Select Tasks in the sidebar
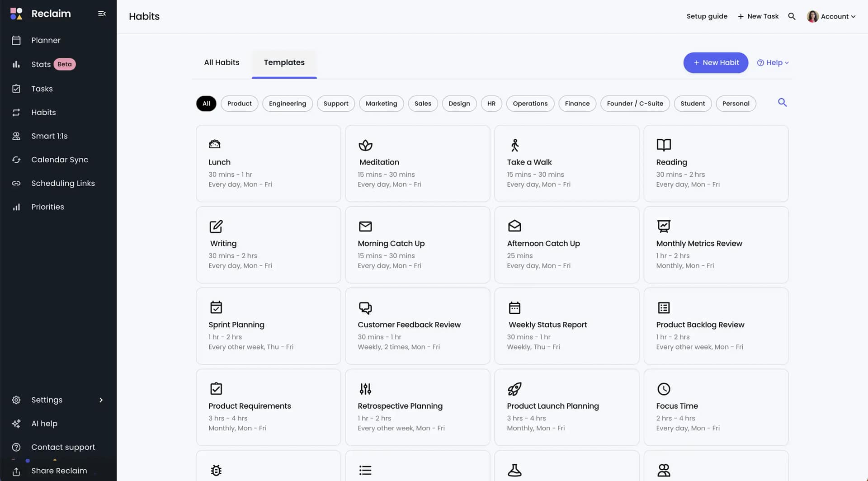 (42, 89)
